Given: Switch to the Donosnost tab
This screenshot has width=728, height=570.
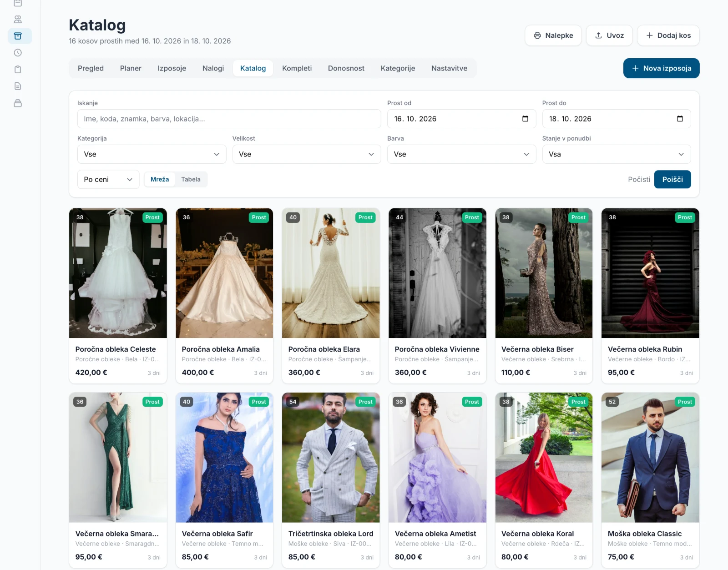Looking at the screenshot, I should [x=346, y=68].
